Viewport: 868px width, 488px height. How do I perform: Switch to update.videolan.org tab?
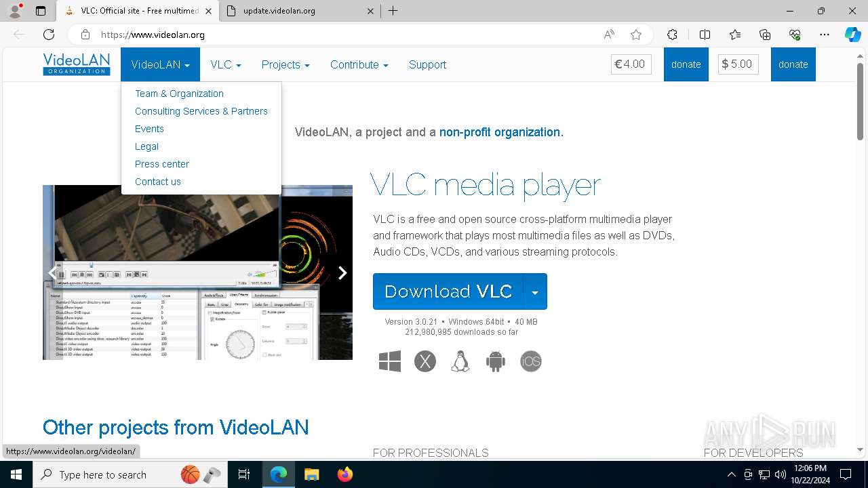pos(298,11)
